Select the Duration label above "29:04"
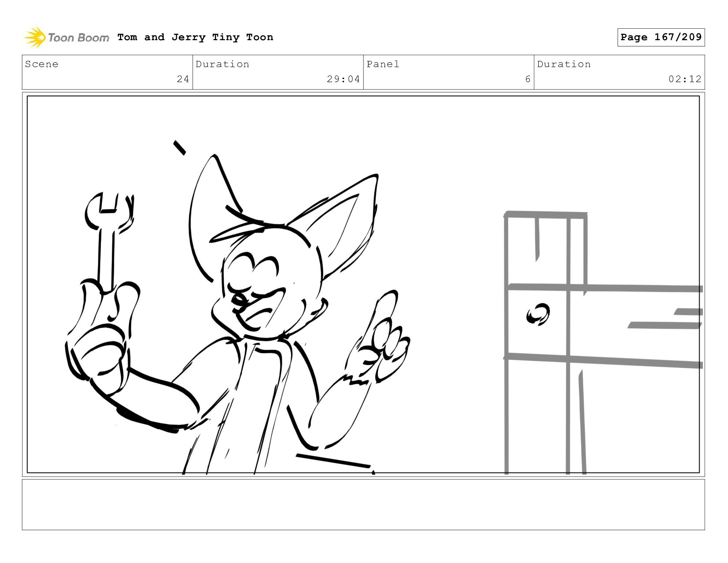 222,64
